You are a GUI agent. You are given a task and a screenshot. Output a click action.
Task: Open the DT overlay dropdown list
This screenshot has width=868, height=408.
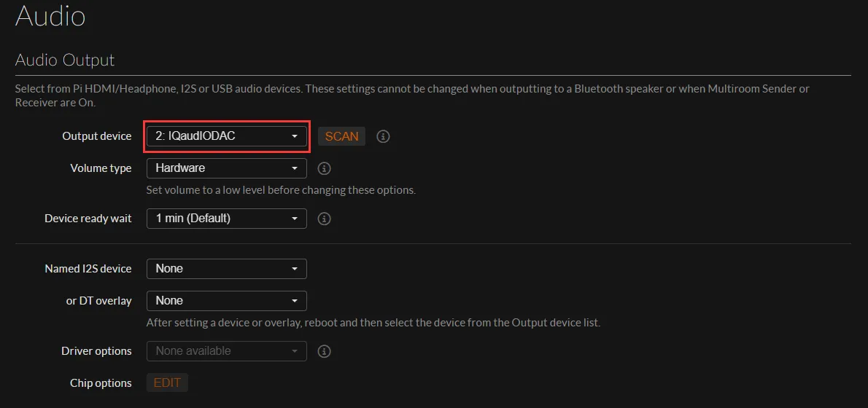point(227,301)
